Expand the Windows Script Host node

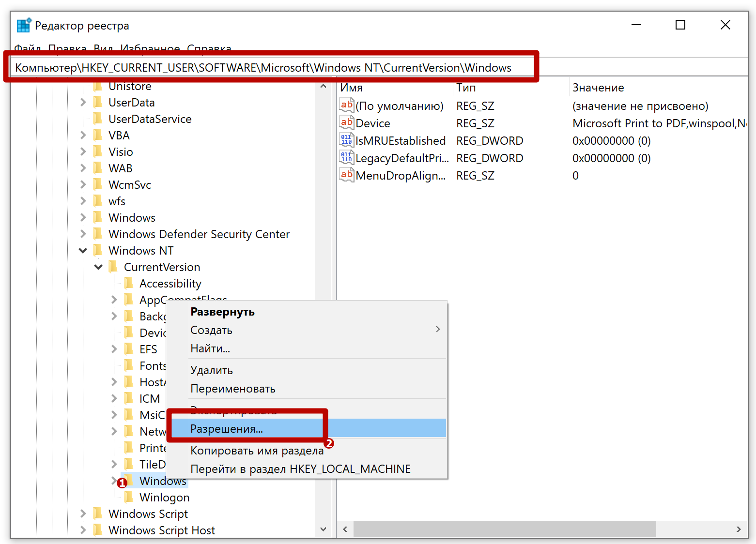[x=83, y=530]
